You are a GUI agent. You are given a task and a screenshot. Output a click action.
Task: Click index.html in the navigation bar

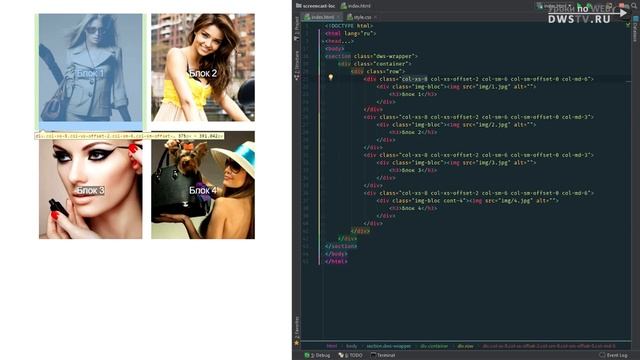[356, 6]
